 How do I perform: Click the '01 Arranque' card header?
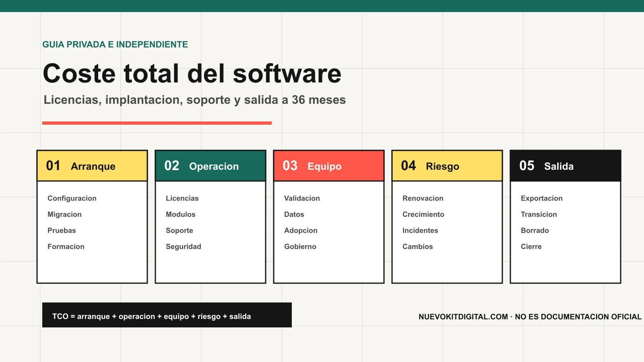92,166
